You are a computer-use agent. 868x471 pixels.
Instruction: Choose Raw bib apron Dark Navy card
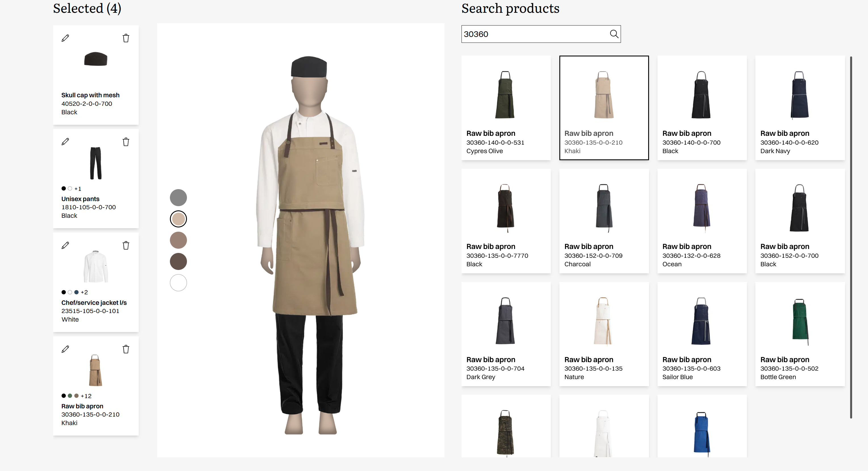[x=800, y=108]
